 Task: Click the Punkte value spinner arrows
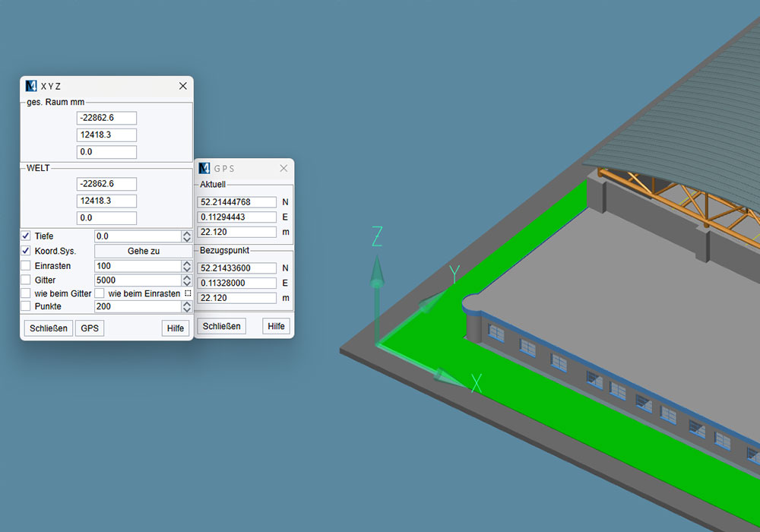pos(187,306)
